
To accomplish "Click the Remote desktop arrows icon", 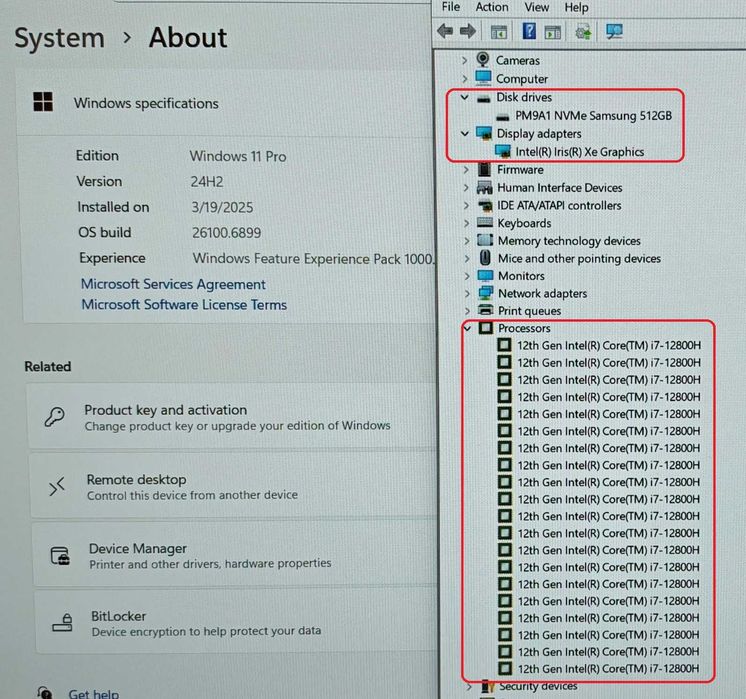I will pos(57,486).
